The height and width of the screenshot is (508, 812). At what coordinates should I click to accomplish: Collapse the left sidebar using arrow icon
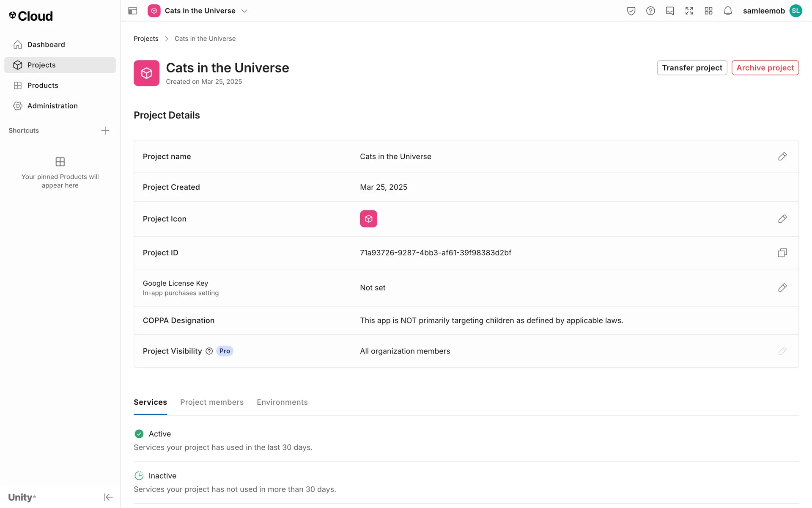[108, 497]
